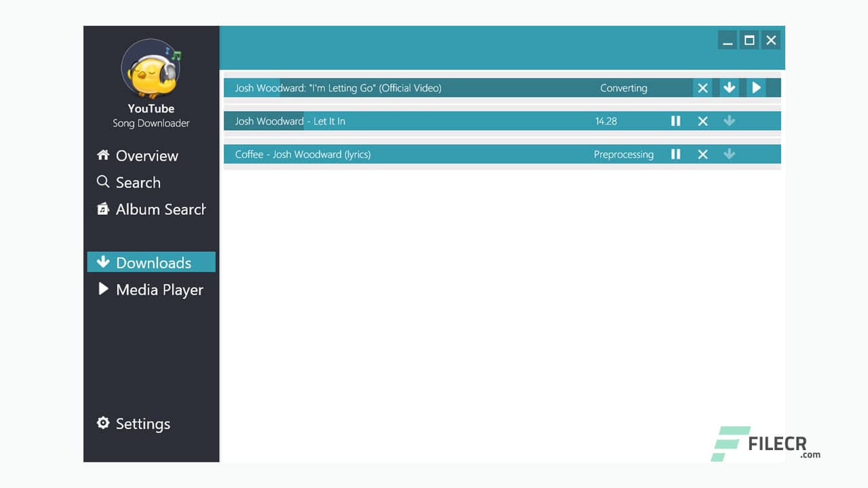Pause the Josh Woodward - Let It In download
This screenshot has width=868, height=488.
675,121
